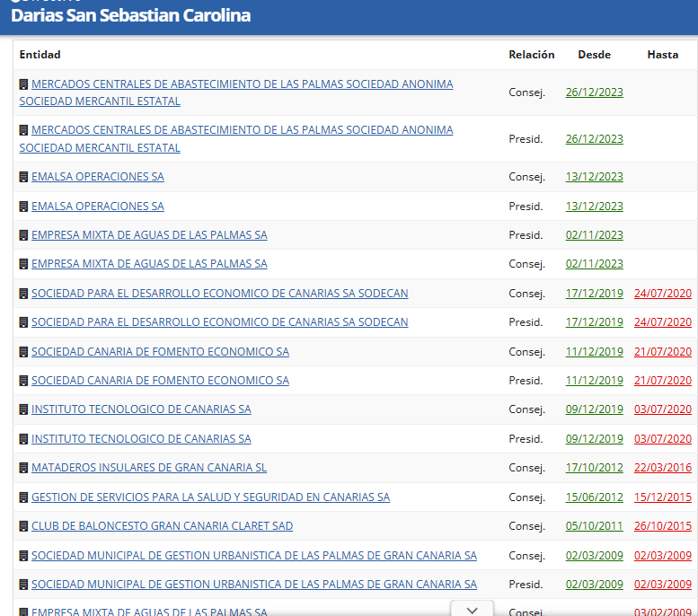Click building icon in Instituto Tecnologico Presid. row
This screenshot has width=698, height=616.
coord(23,439)
